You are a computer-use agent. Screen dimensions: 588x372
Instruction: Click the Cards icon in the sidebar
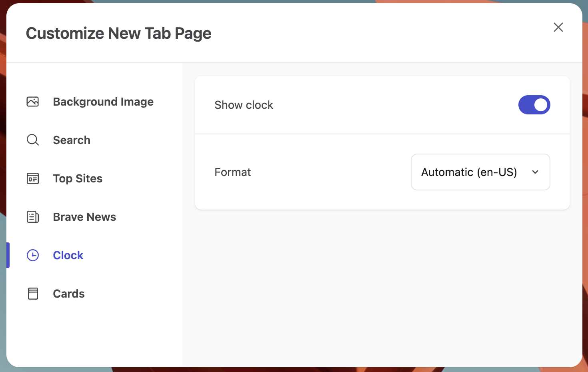coord(33,294)
